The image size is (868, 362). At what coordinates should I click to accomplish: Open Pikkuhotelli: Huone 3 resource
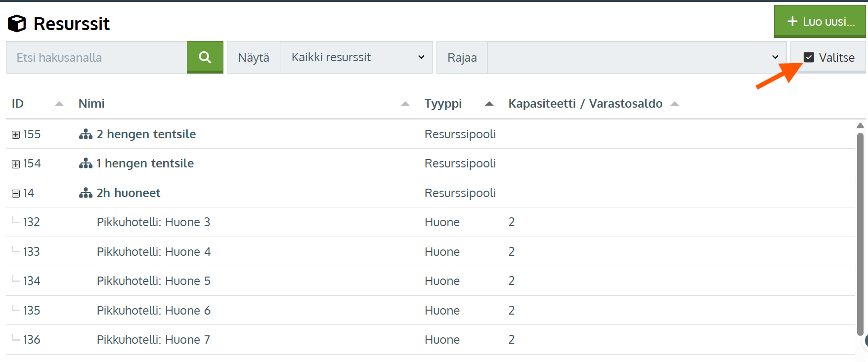pos(153,222)
